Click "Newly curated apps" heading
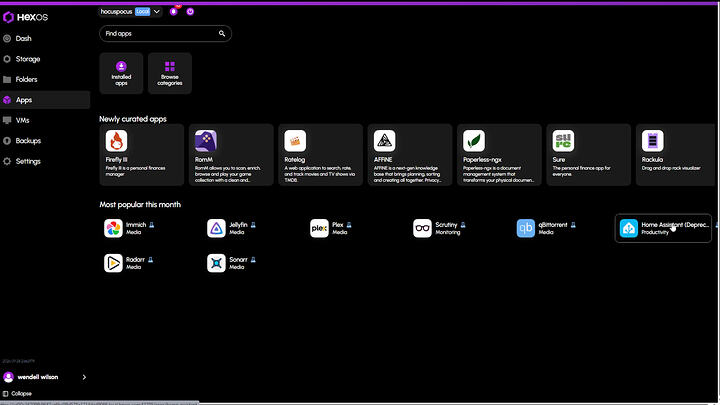The height and width of the screenshot is (405, 720). click(x=133, y=119)
